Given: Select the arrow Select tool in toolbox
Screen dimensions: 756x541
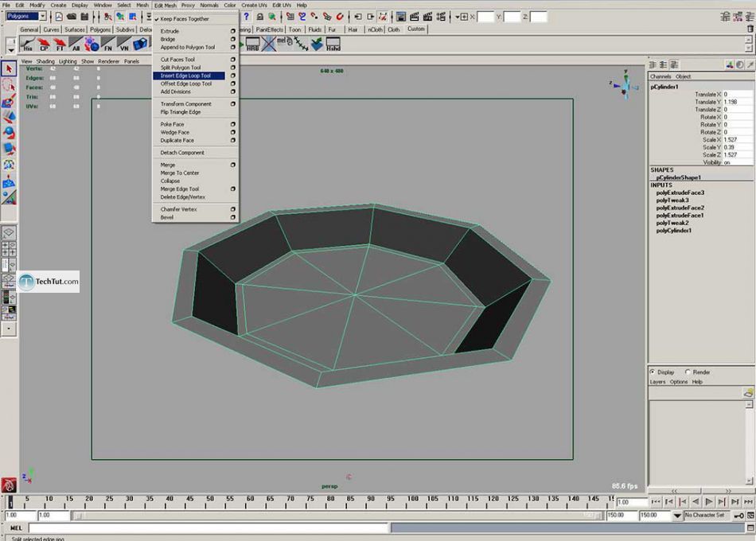Looking at the screenshot, I should pos(9,69).
